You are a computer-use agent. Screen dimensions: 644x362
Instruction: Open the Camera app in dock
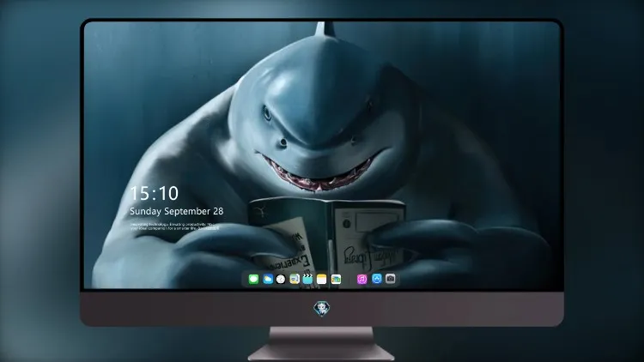coord(391,279)
